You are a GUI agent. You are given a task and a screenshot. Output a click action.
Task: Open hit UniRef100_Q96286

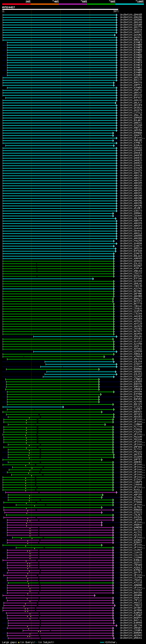[x=131, y=17]
